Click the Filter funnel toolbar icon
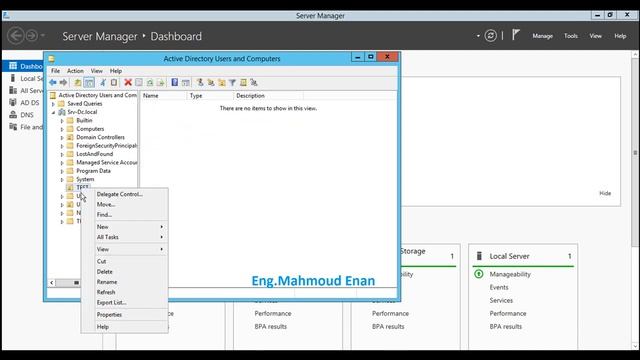Viewport: 640px width, 360px height. click(x=232, y=82)
